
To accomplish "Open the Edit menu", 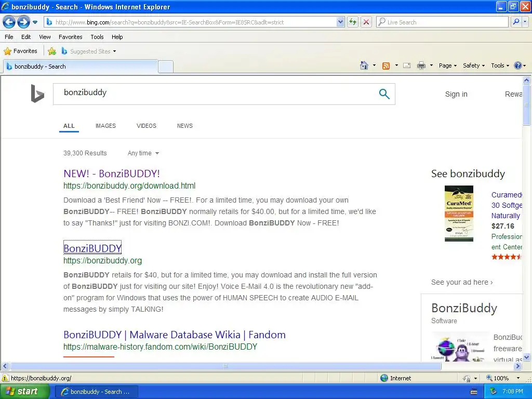I will (26, 37).
